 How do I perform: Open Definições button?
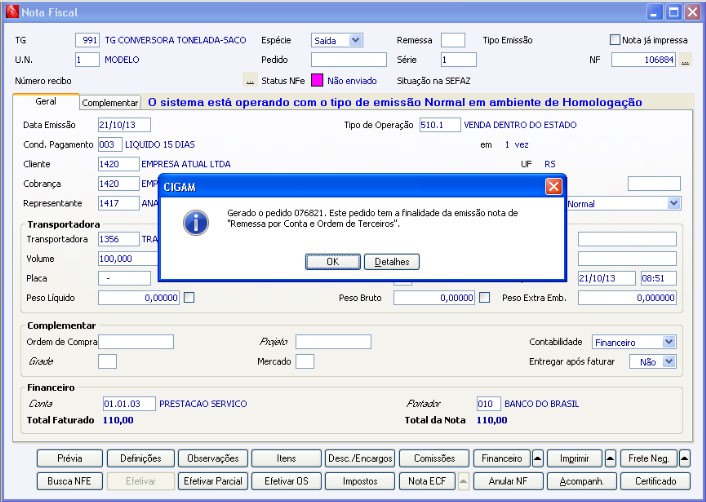coord(141,458)
